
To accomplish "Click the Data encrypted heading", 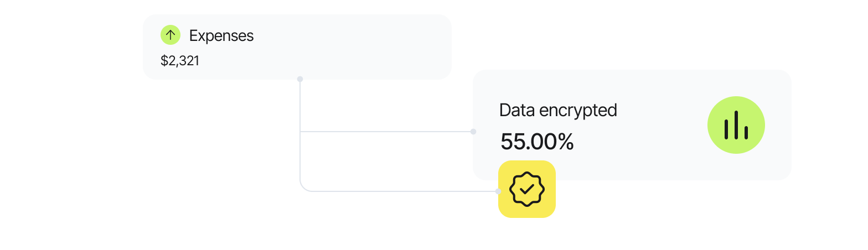I will pyautogui.click(x=558, y=110).
